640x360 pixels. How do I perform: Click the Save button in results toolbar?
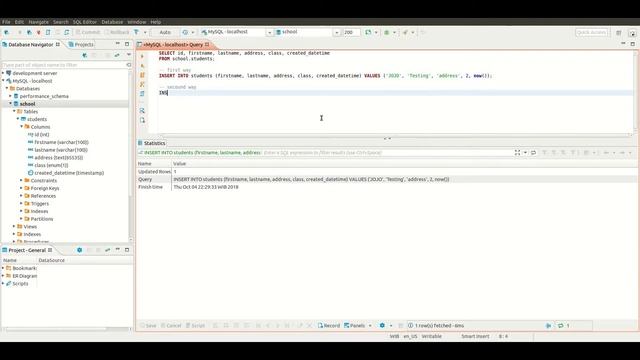pos(148,325)
